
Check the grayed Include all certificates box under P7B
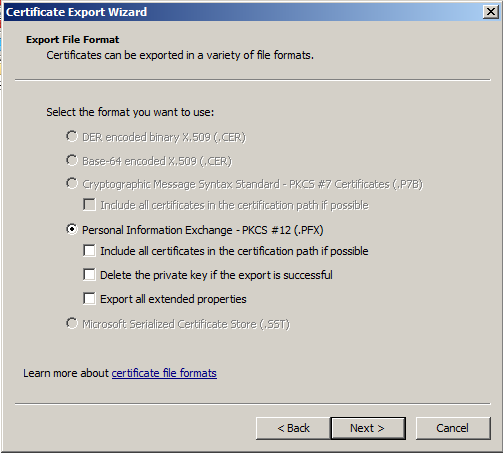point(89,205)
